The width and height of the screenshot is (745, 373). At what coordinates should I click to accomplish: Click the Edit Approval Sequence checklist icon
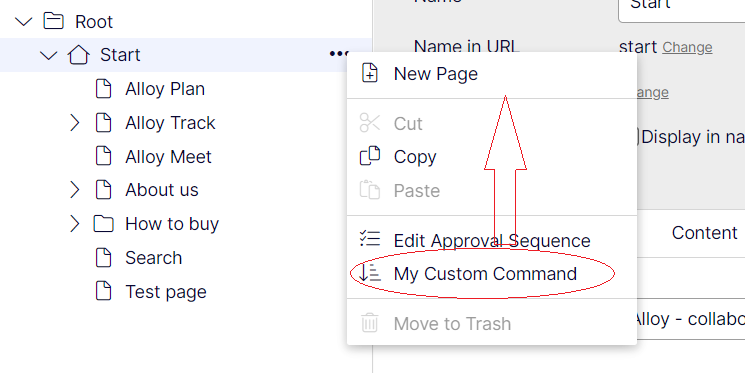pos(370,239)
